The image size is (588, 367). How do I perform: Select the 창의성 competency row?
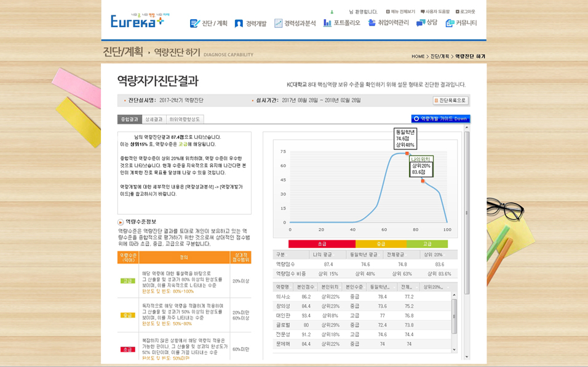pos(362,306)
